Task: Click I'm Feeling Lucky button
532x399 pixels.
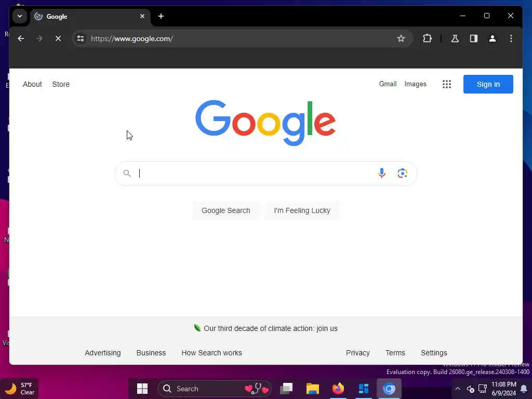Action: (x=302, y=210)
